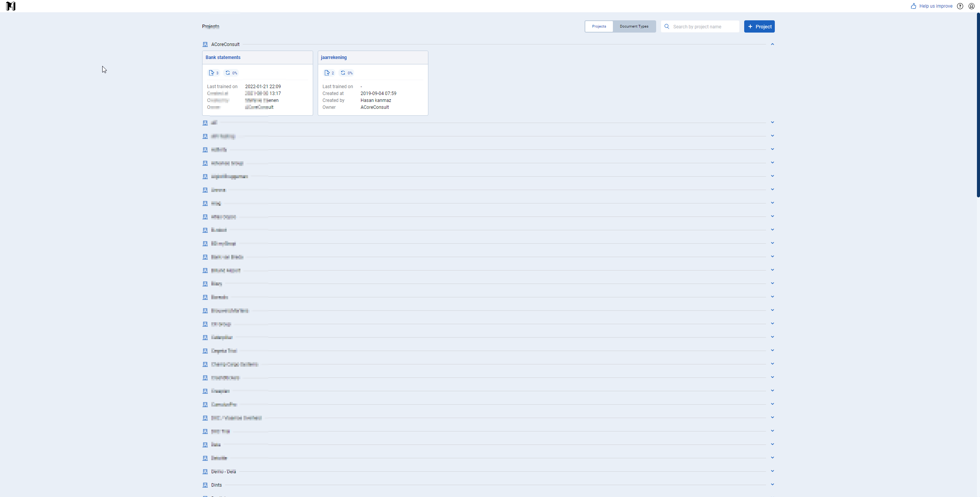Click the ACoreConsult organization name

(225, 44)
